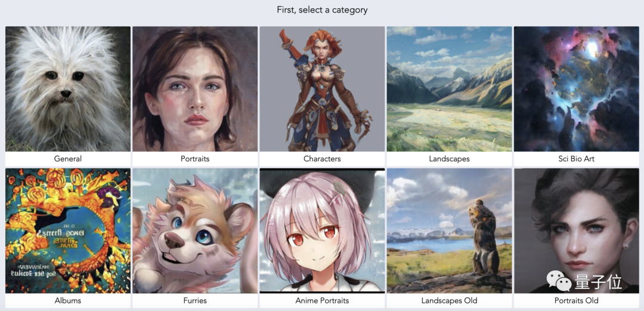Screen dimensions: 644x311
Task: Click the General category label
Action: pyautogui.click(x=68, y=159)
